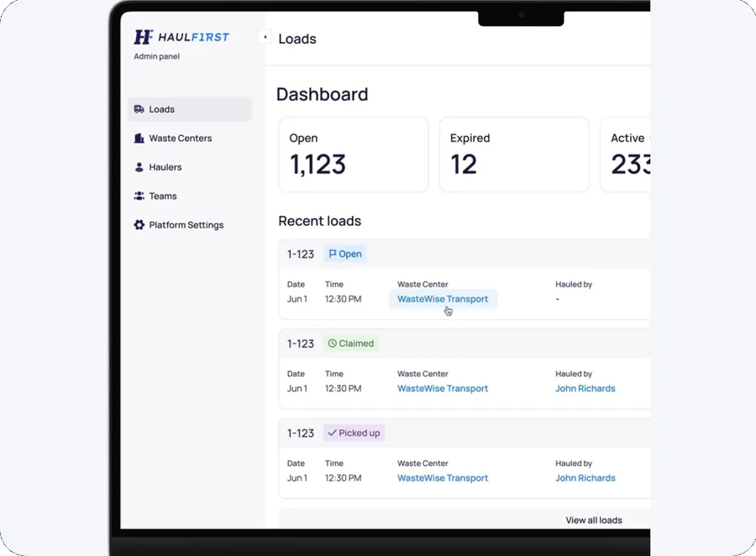Screen dimensions: 756x556
Task: Click the Open status badge
Action: (344, 254)
